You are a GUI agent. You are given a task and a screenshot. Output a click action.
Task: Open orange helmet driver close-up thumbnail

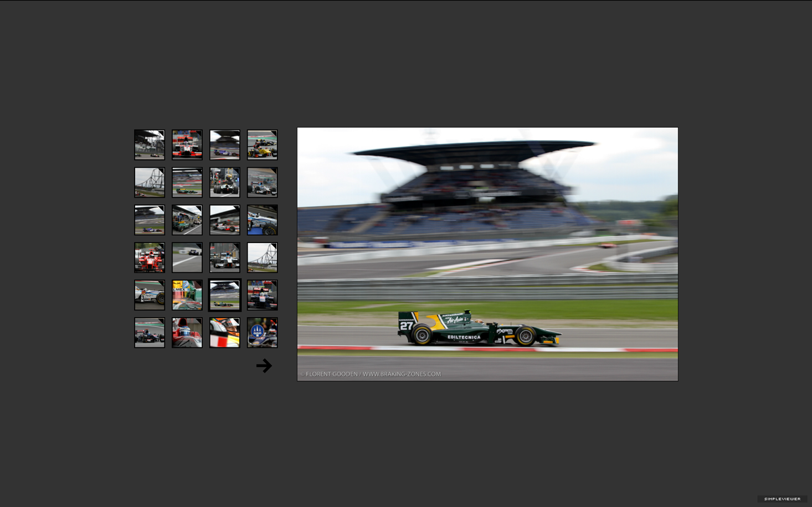tap(225, 333)
